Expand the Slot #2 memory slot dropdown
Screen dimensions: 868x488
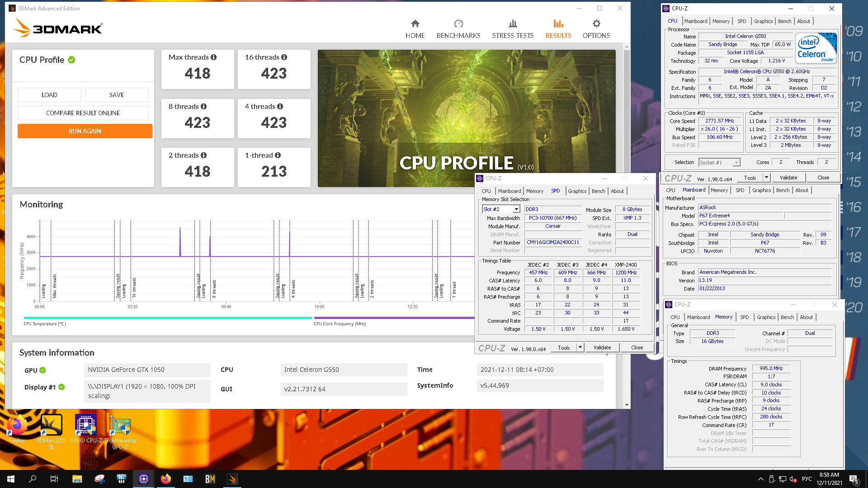point(516,209)
